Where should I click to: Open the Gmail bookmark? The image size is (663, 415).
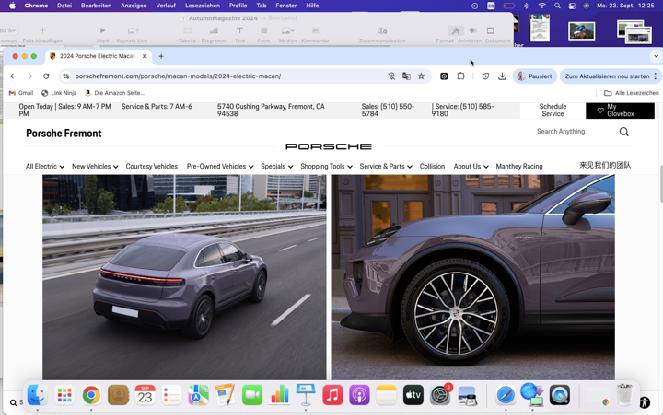pyautogui.click(x=21, y=93)
